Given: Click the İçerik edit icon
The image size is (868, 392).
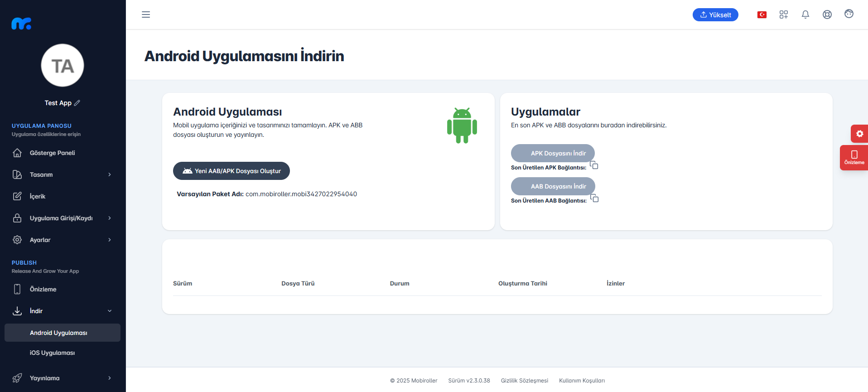Looking at the screenshot, I should tap(17, 196).
